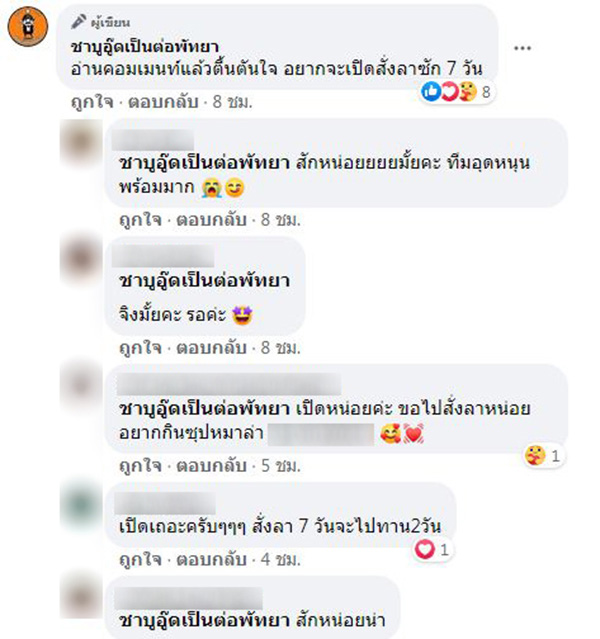Click the blurred commenter name above 'เปิดเถอะครับ'
Viewport: 600px width, 639px height.
pyautogui.click(x=165, y=503)
